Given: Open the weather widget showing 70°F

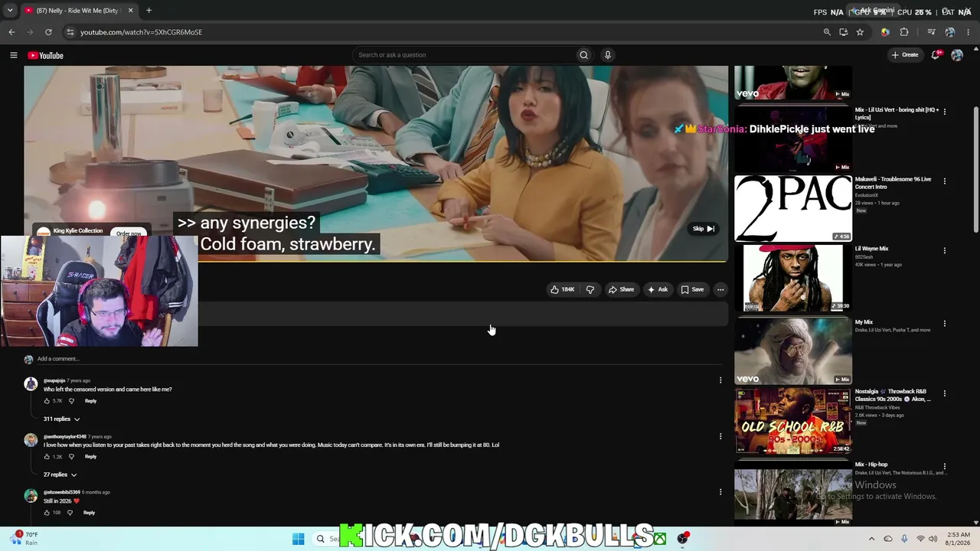Looking at the screenshot, I should point(26,539).
